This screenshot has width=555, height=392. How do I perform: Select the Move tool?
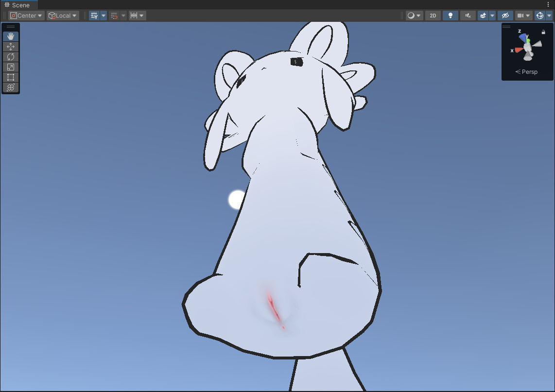click(x=11, y=47)
